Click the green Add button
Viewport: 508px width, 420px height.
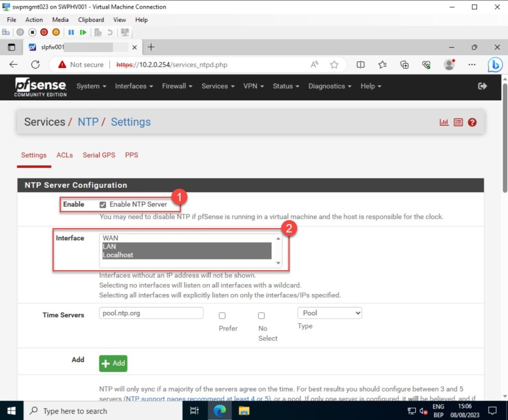(x=113, y=363)
